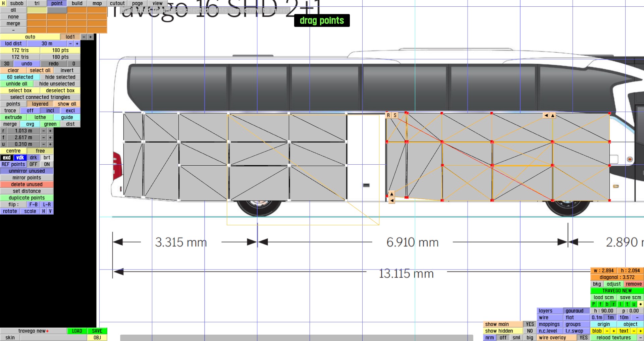The height and width of the screenshot is (341, 644).
Task: Turn REF points OFF
Action: (34, 164)
